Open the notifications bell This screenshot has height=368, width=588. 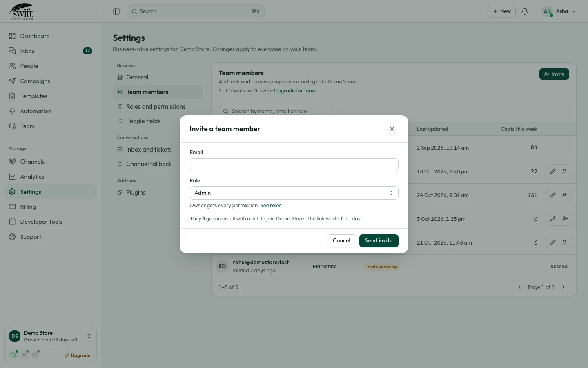(525, 11)
